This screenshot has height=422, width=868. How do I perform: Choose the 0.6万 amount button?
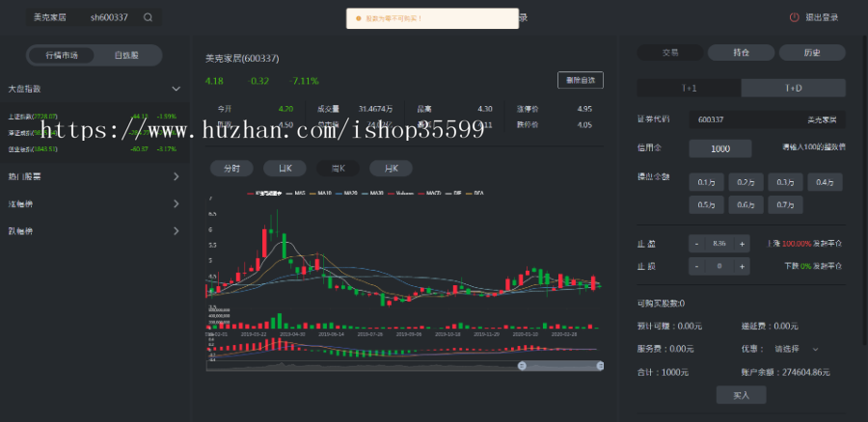click(x=746, y=204)
